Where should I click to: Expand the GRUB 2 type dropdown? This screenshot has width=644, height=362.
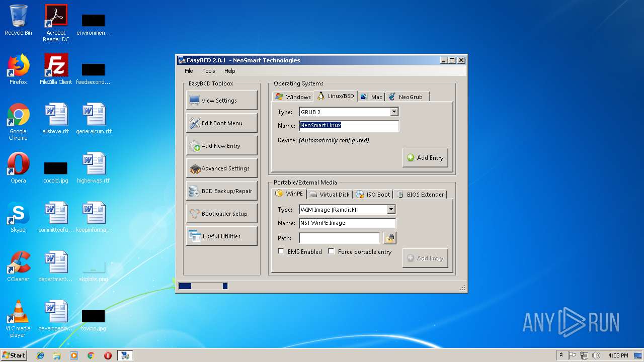(x=394, y=112)
